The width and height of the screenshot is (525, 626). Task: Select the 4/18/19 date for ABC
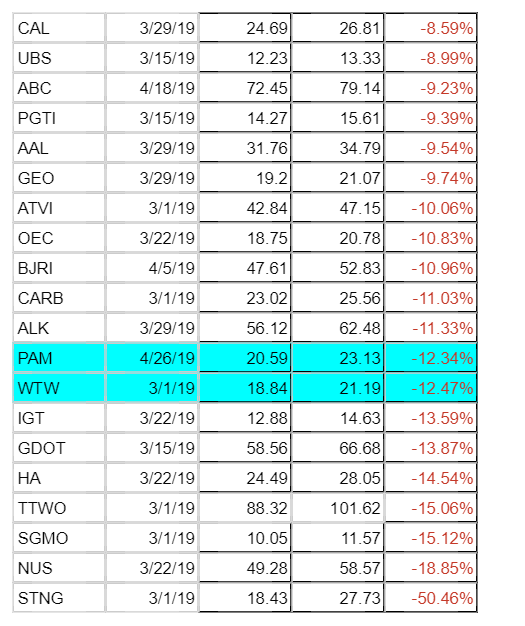[152, 88]
